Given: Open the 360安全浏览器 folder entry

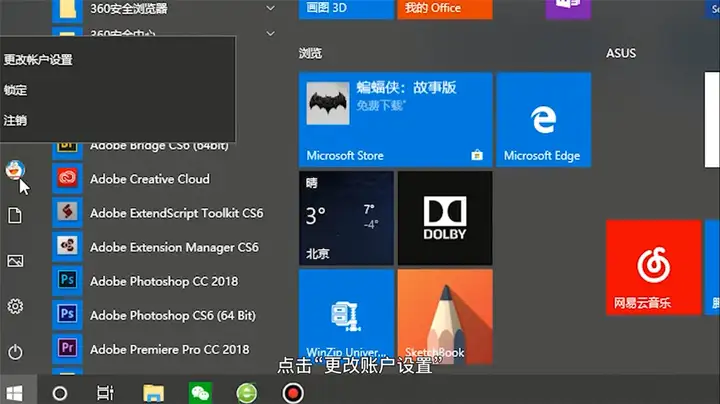Looking at the screenshot, I should pos(165,9).
